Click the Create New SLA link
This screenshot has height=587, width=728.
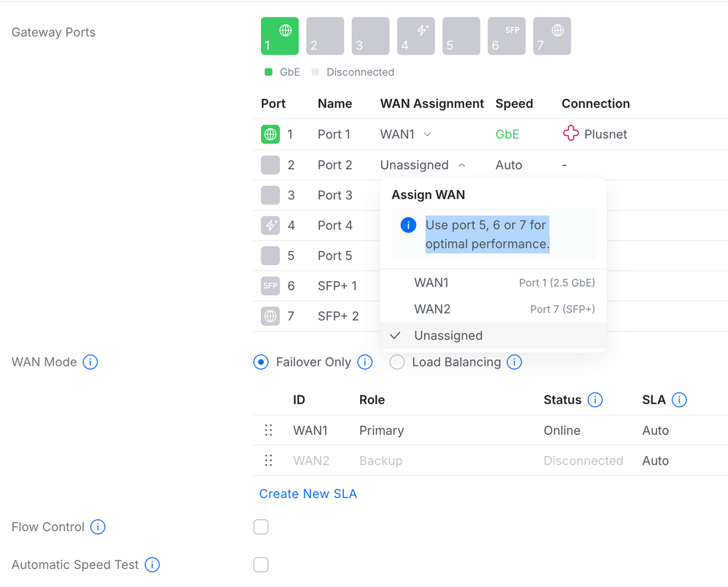tap(308, 494)
